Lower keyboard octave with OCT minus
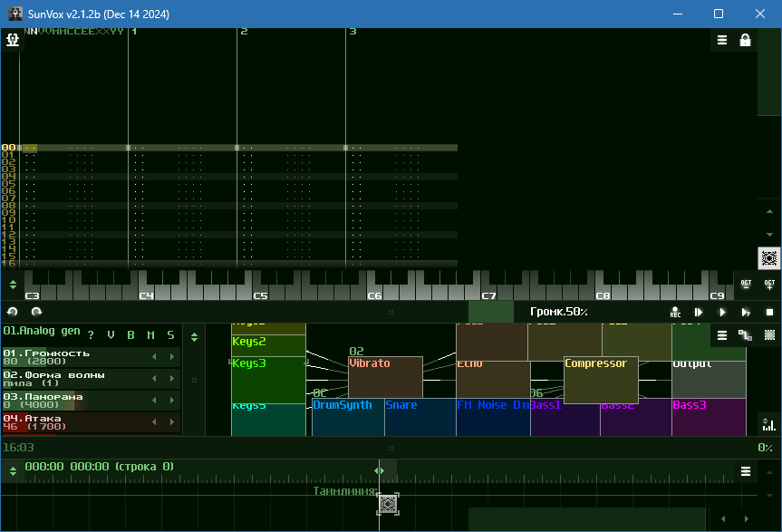The width and height of the screenshot is (782, 532). pyautogui.click(x=746, y=285)
